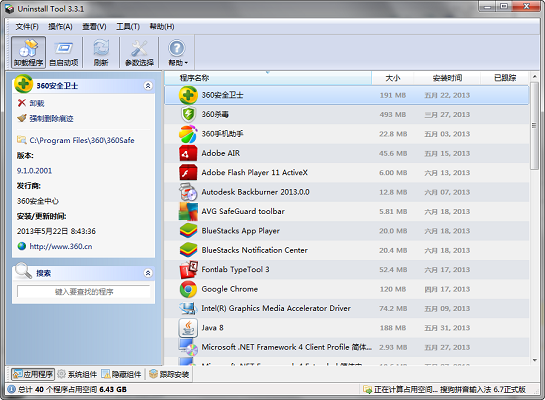545x400 pixels.
Task: Open the http://www.360.cn website link
Action: tap(61, 246)
